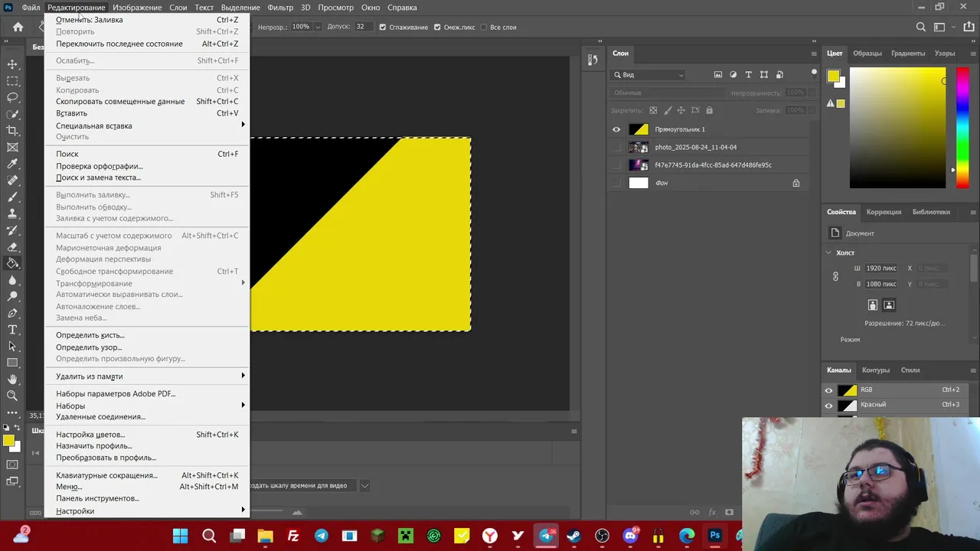Viewport: 980px width, 551px height.
Task: Select the Blur tool
Action: coord(12,280)
